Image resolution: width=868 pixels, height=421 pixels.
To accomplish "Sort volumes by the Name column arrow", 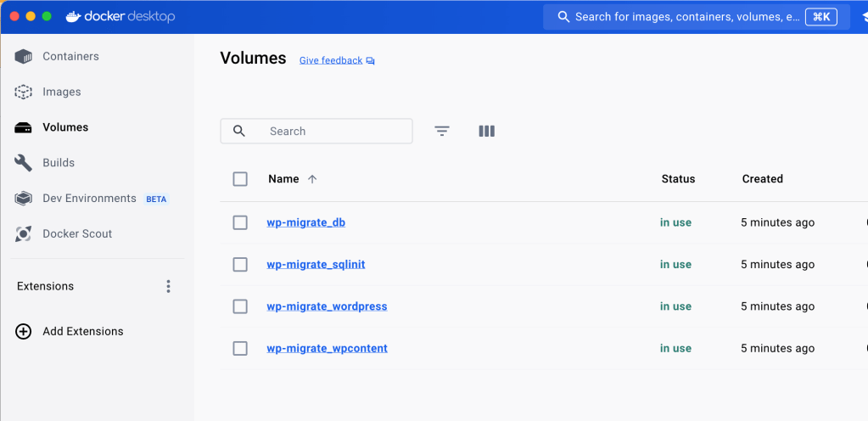I will pos(312,179).
